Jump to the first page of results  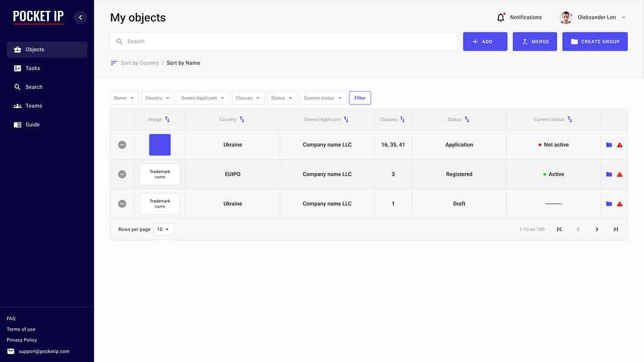click(x=559, y=229)
